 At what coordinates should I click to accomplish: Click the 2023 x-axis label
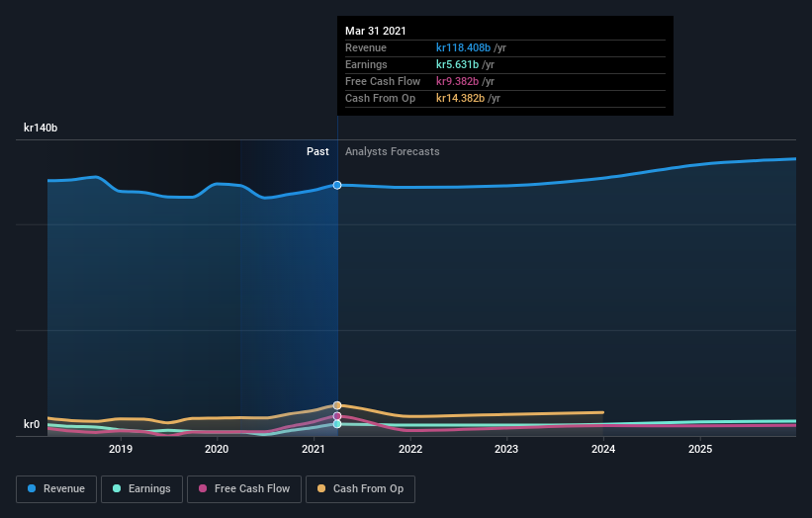506,449
